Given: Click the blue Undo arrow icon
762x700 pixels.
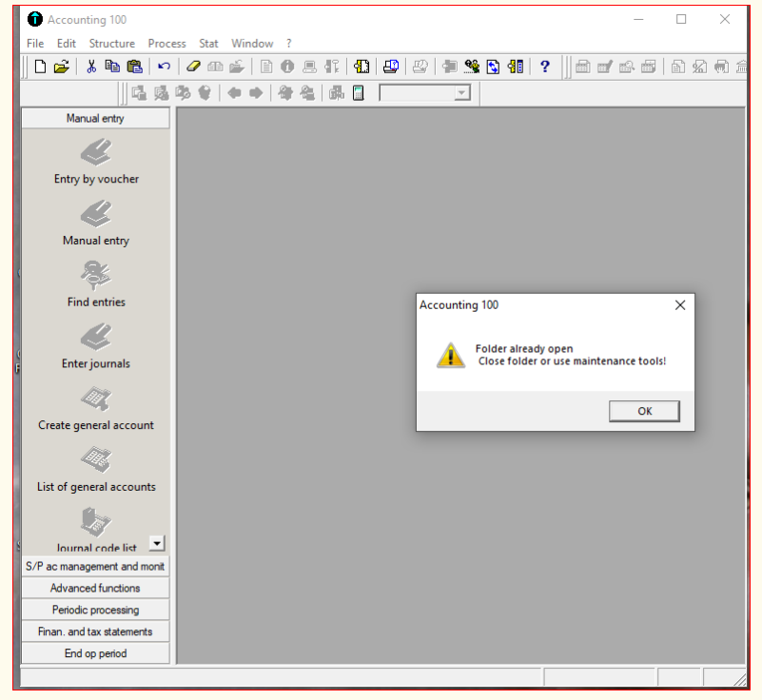Looking at the screenshot, I should (164, 66).
